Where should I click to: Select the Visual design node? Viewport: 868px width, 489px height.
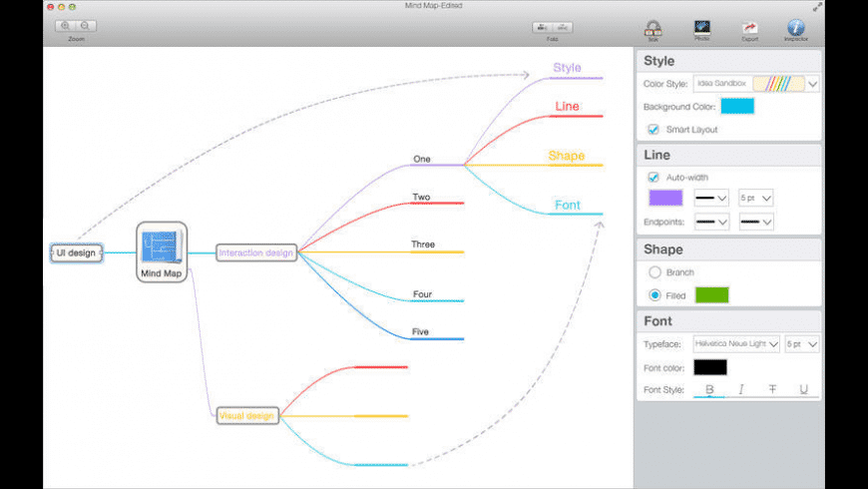(x=246, y=415)
